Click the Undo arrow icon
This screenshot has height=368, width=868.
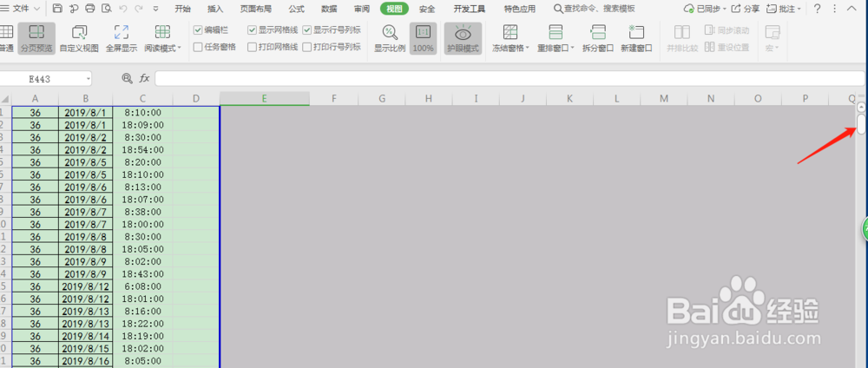122,9
